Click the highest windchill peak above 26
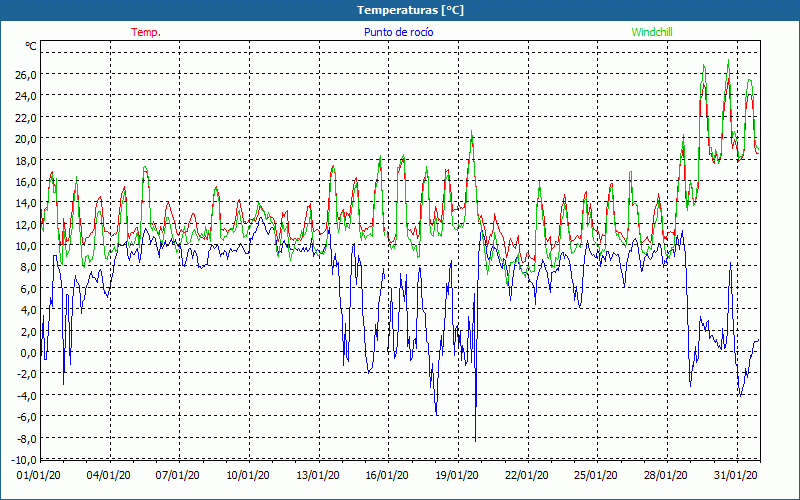The width and height of the screenshot is (800, 500). coord(728,61)
